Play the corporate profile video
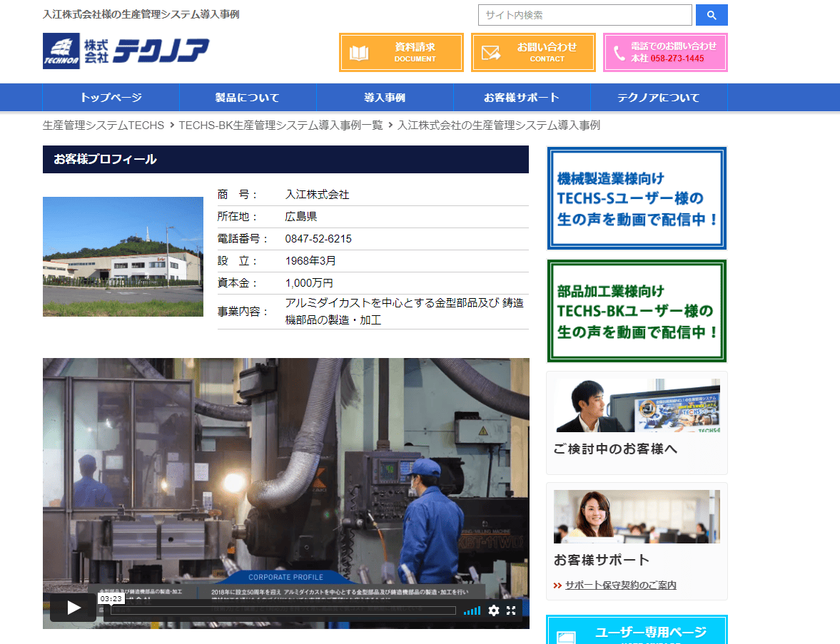This screenshot has width=840, height=644. pyautogui.click(x=74, y=607)
